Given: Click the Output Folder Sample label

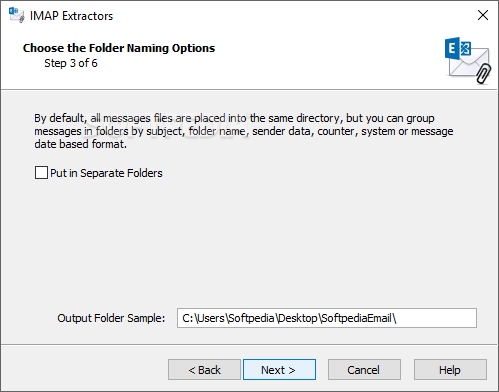Looking at the screenshot, I should coord(111,318).
